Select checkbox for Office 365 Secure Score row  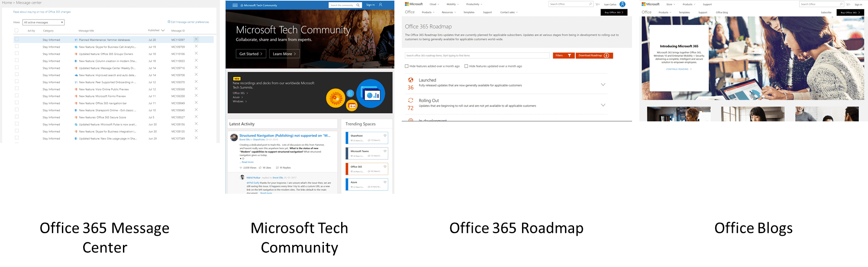pyautogui.click(x=17, y=117)
